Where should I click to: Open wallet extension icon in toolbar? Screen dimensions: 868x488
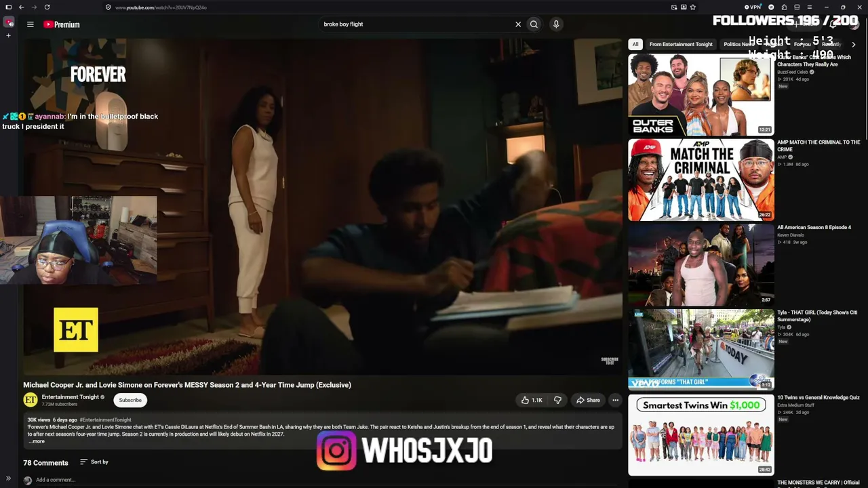click(x=771, y=7)
